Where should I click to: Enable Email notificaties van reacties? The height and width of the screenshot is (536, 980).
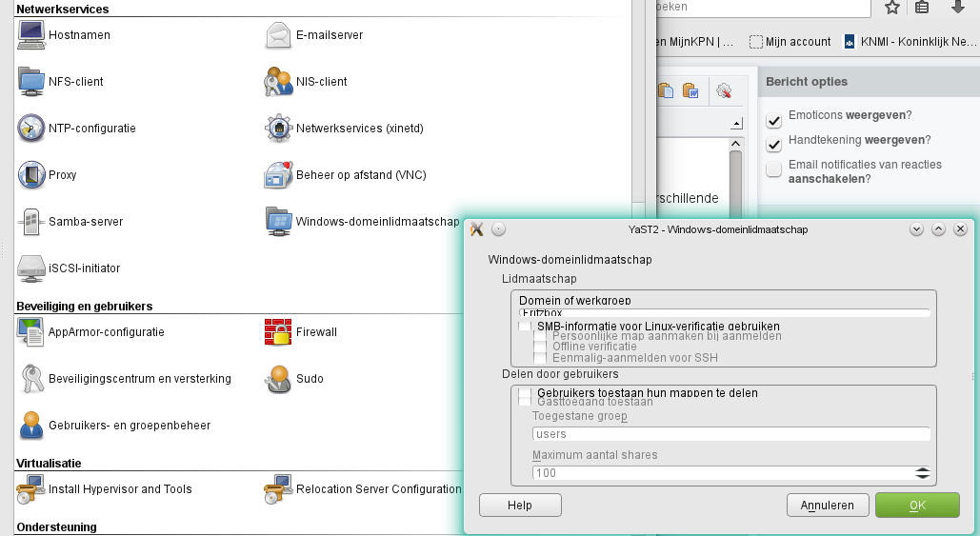[x=773, y=169]
